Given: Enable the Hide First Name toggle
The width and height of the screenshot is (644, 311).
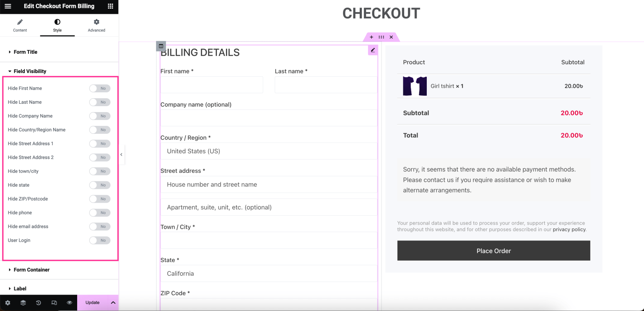Looking at the screenshot, I should tap(99, 88).
